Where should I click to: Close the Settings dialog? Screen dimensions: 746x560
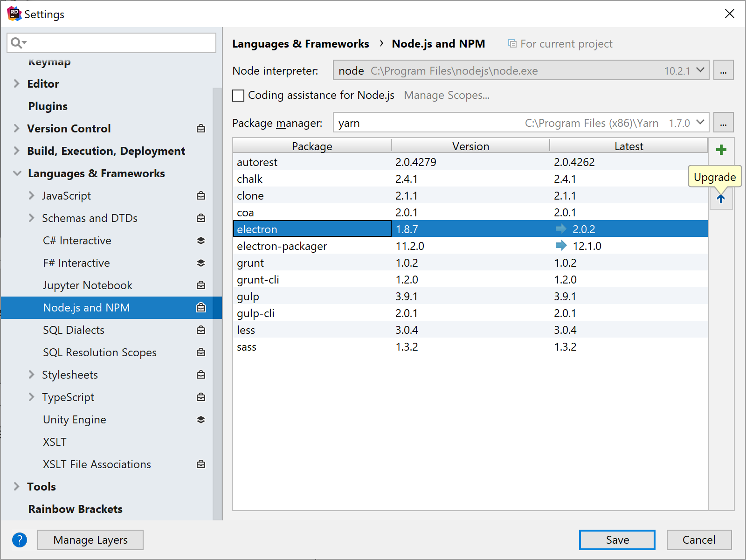(730, 14)
